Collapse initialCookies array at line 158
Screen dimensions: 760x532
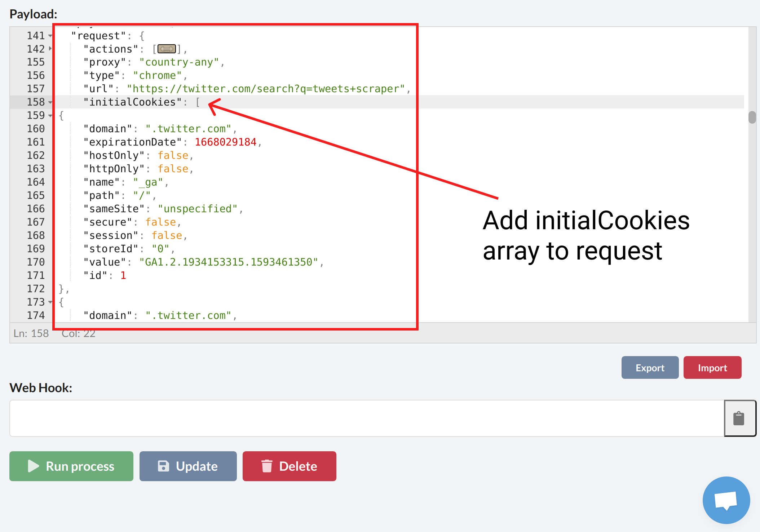pyautogui.click(x=50, y=102)
